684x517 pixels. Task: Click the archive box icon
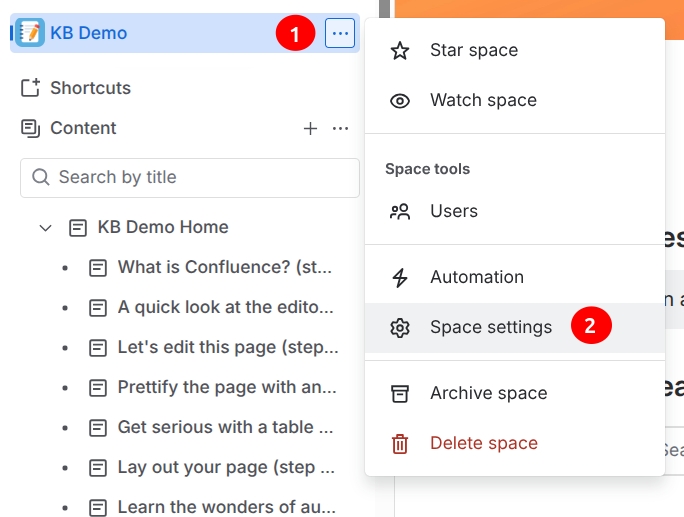(400, 394)
